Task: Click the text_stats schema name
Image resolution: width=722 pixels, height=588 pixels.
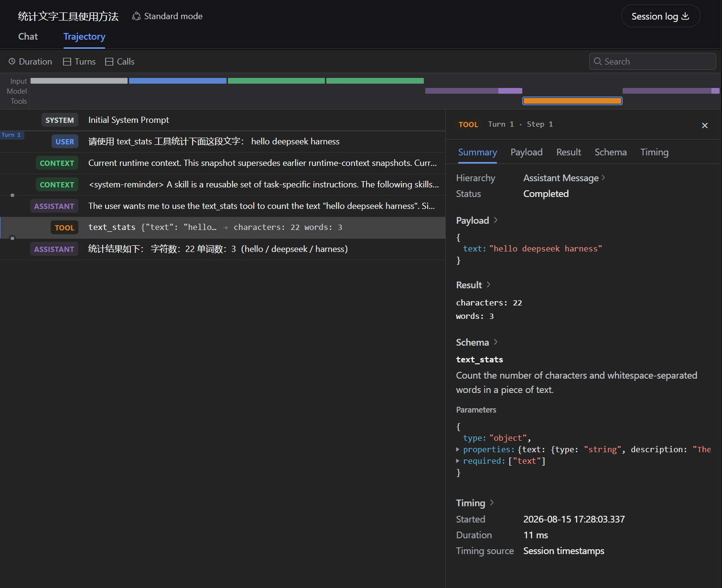Action: coord(479,359)
